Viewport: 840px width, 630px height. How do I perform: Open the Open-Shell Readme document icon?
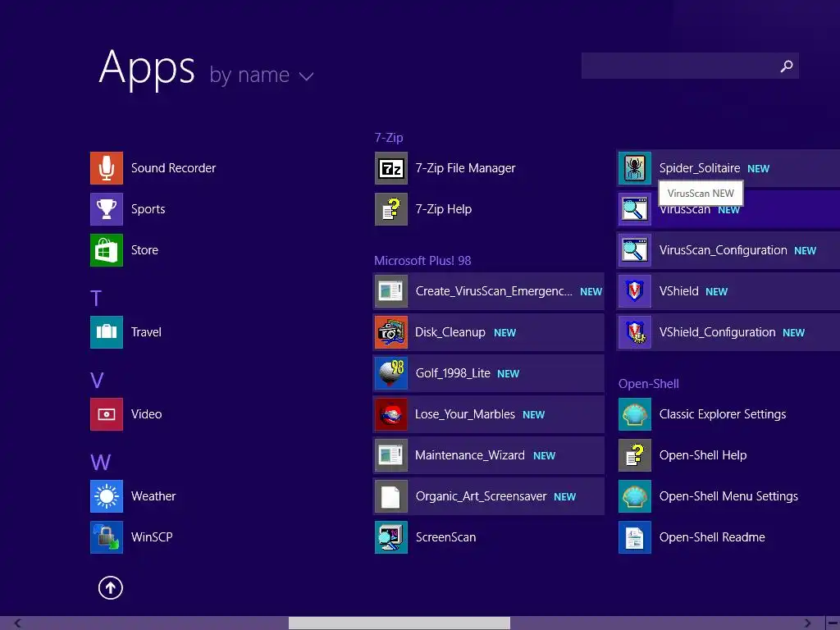pos(635,537)
